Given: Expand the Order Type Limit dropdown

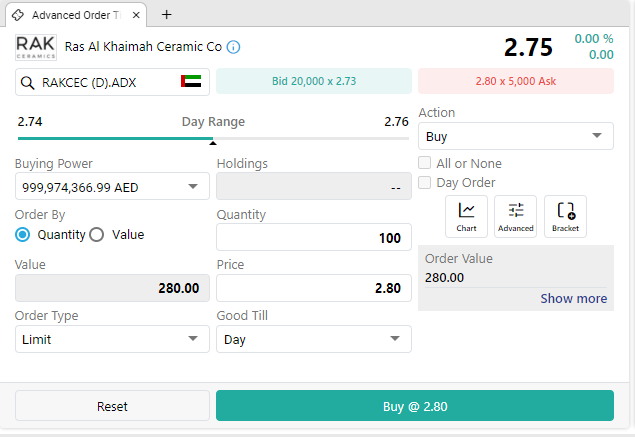Looking at the screenshot, I should pos(112,339).
